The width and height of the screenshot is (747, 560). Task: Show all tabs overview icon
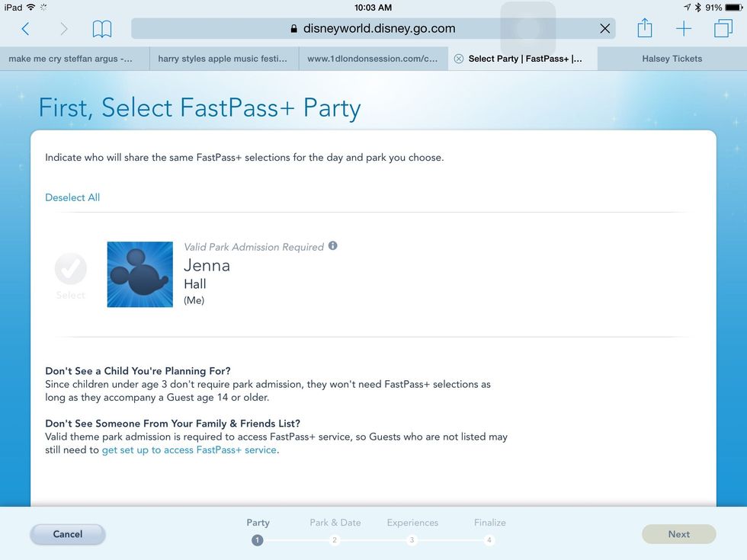(723, 29)
